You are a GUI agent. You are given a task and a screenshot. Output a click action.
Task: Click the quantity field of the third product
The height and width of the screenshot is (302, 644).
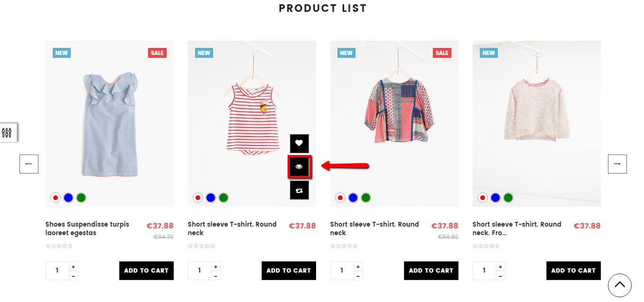tap(342, 271)
